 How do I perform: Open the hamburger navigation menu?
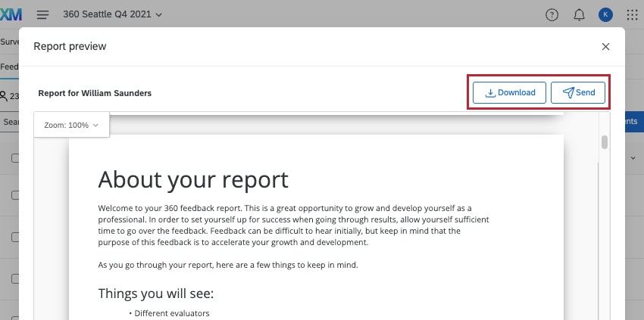(x=42, y=15)
